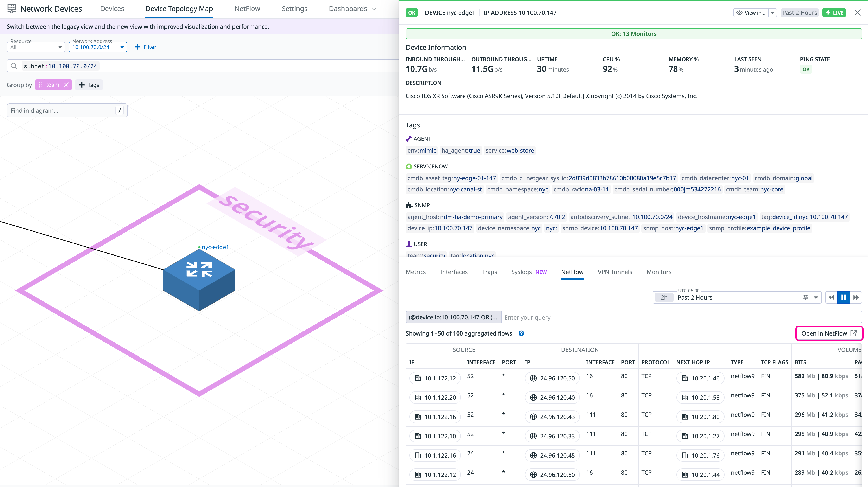Pause live updates in NetFlow time control
The height and width of the screenshot is (487, 868).
click(x=843, y=297)
